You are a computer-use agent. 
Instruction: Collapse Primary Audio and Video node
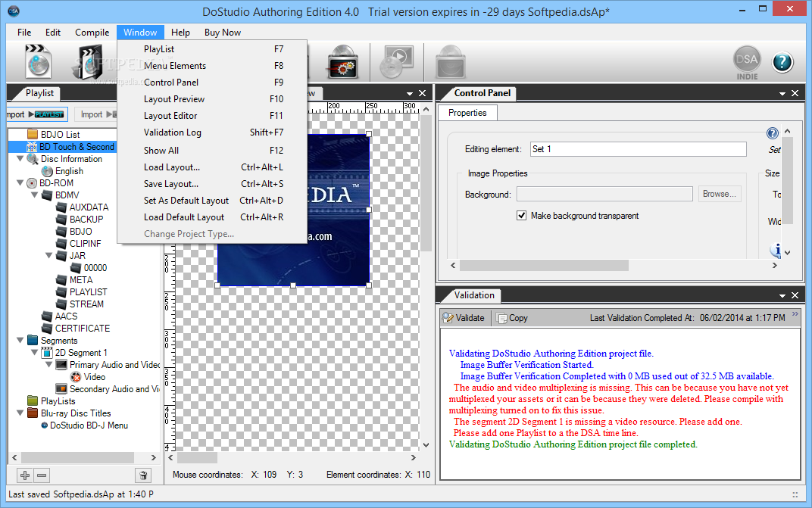coord(48,365)
